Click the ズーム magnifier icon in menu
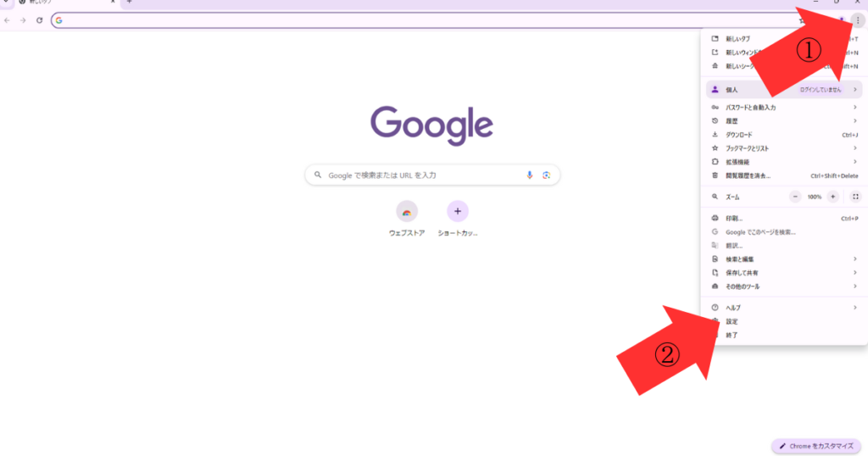The width and height of the screenshot is (868, 456). coord(715,197)
